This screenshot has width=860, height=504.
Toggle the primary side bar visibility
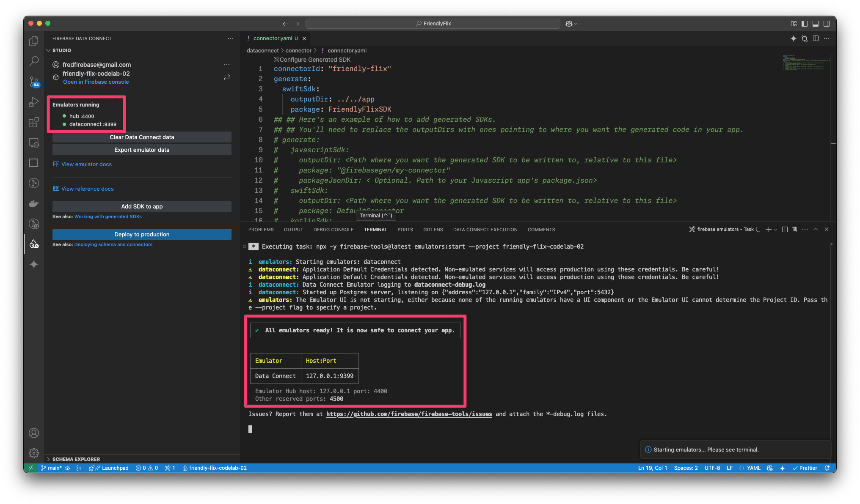pyautogui.click(x=805, y=24)
